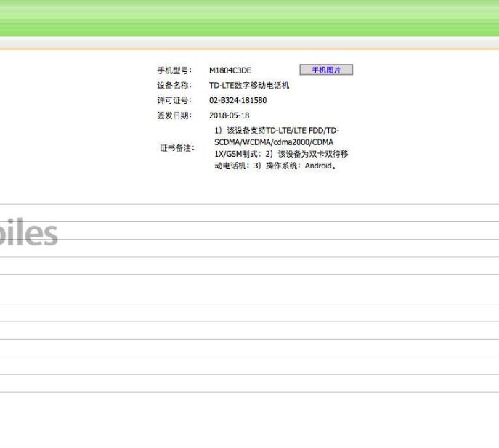
Task: Select the TD-LTE数字移动电话机 device name text
Action: pos(249,86)
